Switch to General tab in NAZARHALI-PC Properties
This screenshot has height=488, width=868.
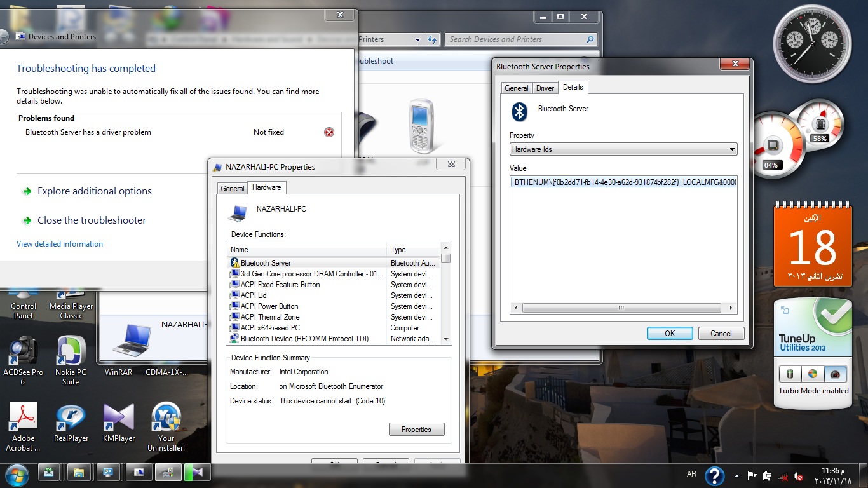coord(233,189)
